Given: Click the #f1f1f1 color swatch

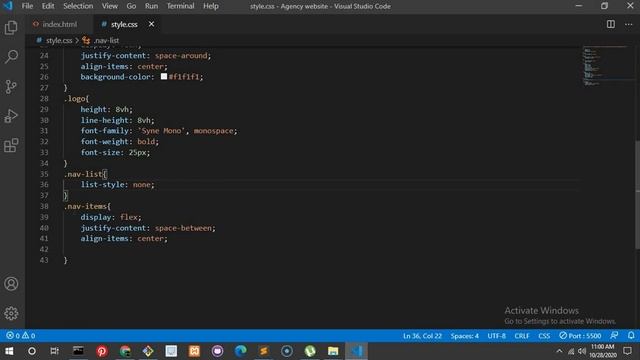Looking at the screenshot, I should pyautogui.click(x=164, y=76).
